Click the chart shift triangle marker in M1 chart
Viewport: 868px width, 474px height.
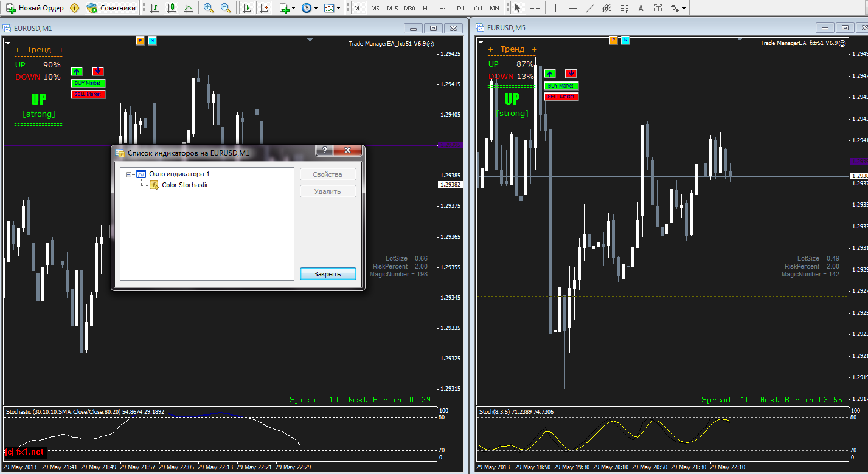pyautogui.click(x=310, y=39)
